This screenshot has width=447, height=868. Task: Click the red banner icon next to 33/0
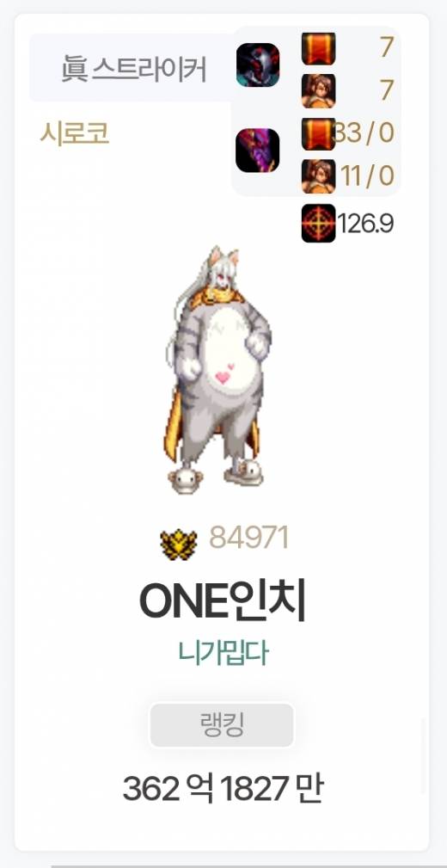pyautogui.click(x=319, y=133)
